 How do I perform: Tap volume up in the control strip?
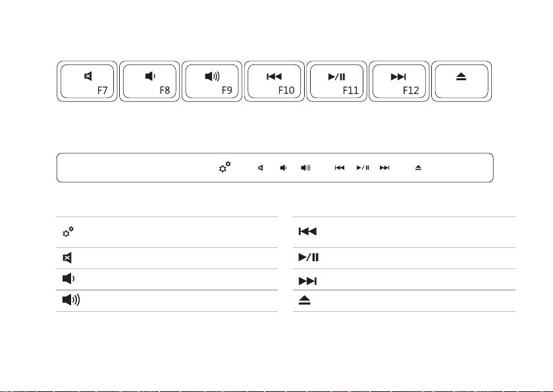tap(305, 168)
